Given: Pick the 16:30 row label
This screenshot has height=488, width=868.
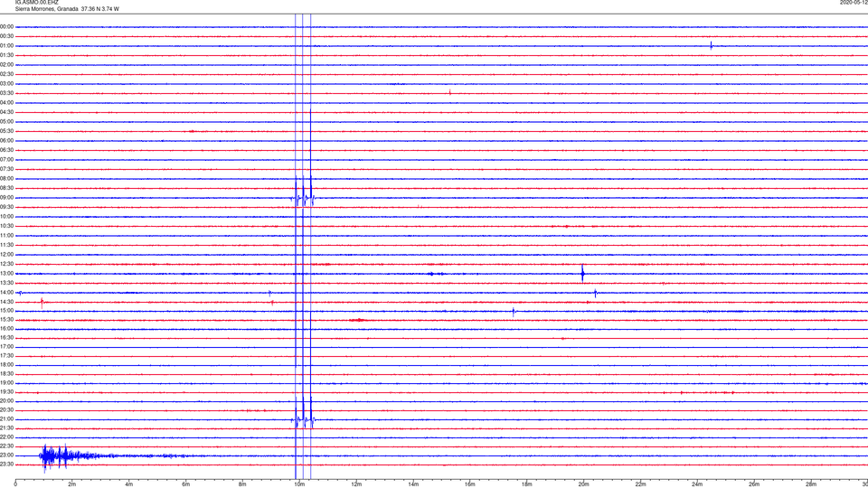Looking at the screenshot, I should [6, 337].
